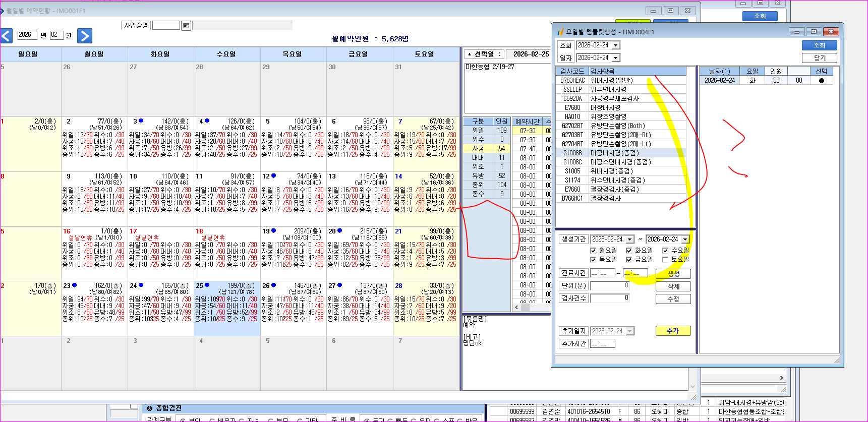The height and width of the screenshot is (422, 868).
Task: Enable the 토요일 checkbox
Action: coord(665,260)
